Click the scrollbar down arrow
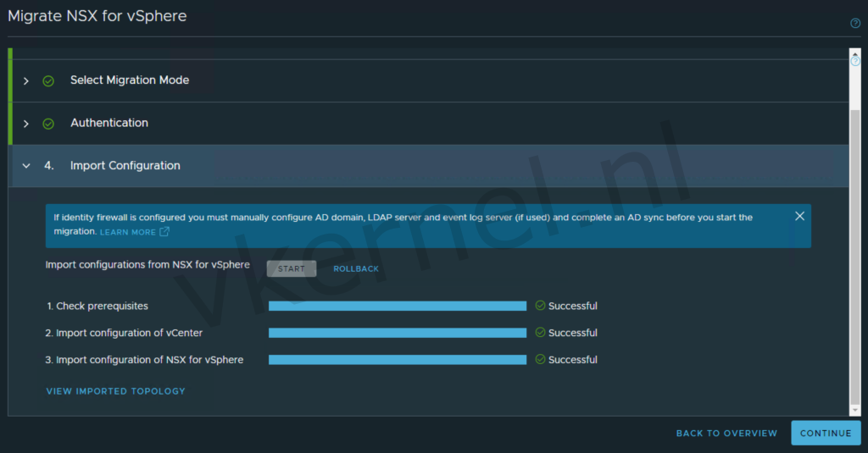Image resolution: width=868 pixels, height=453 pixels. (x=855, y=411)
